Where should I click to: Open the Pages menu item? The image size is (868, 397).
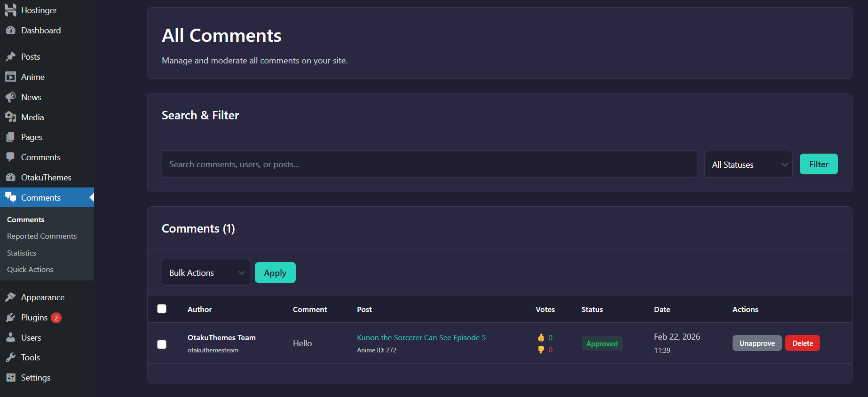(32, 137)
